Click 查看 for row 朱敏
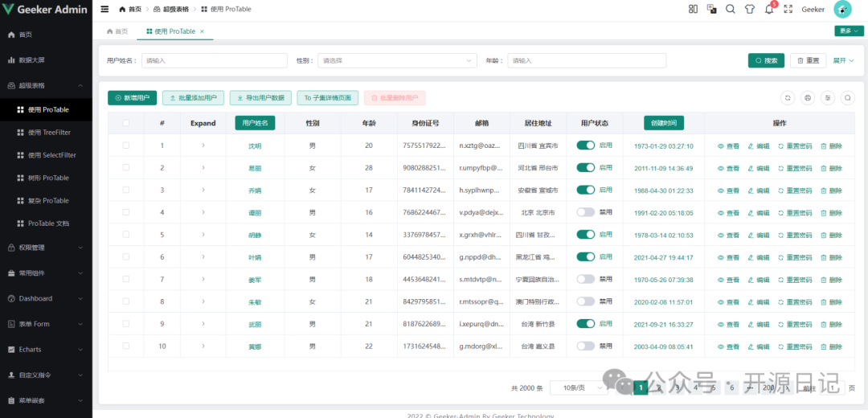The height and width of the screenshot is (418, 868). click(x=728, y=301)
